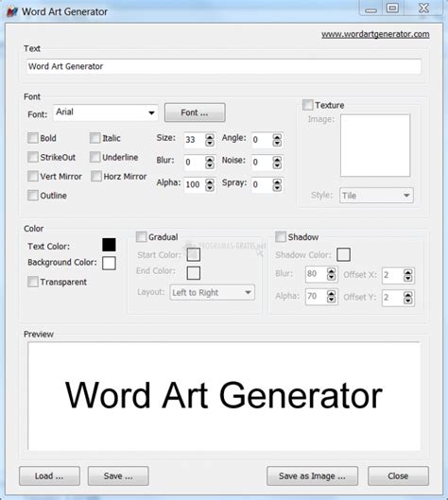The width and height of the screenshot is (448, 500).
Task: Click the Text input field
Action: pos(224,66)
